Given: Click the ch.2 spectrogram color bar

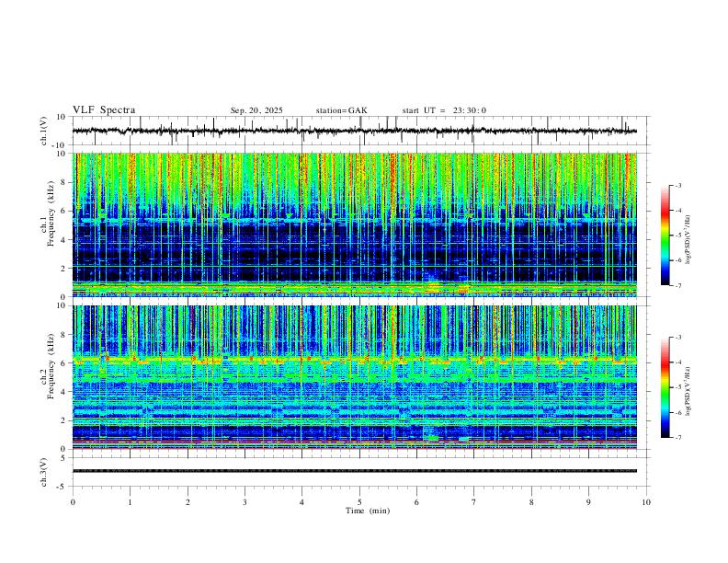Looking at the screenshot, I should tap(665, 387).
